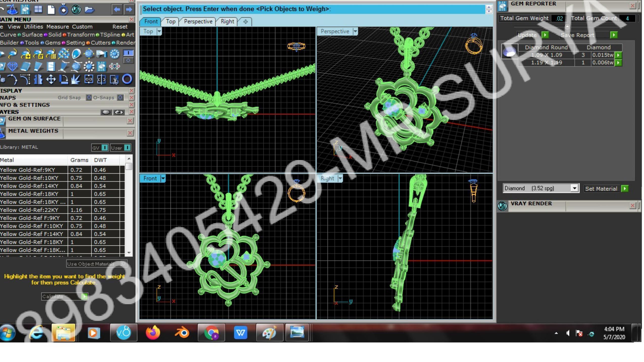This screenshot has height=362, width=644.
Task: Open the Measure menu
Action: pos(58,27)
